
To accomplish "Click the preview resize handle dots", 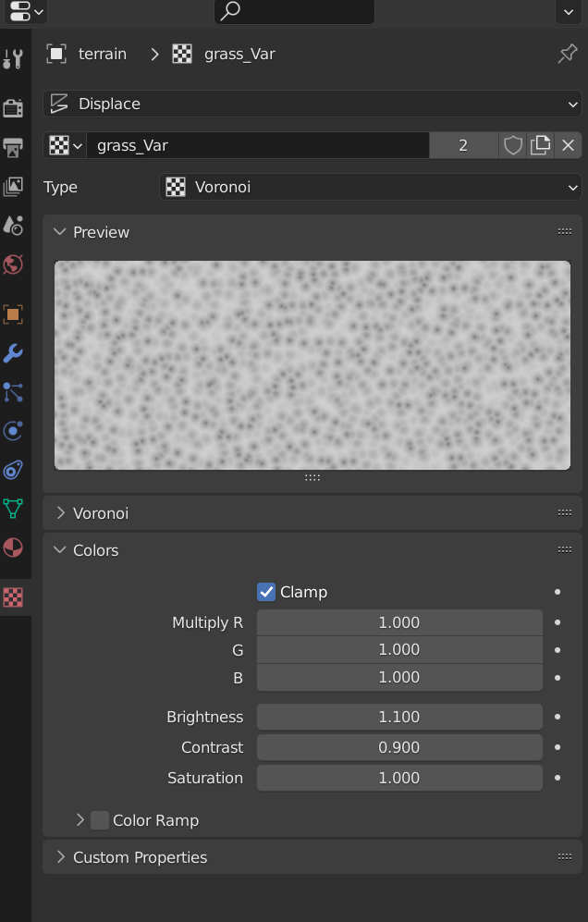I will coord(312,477).
